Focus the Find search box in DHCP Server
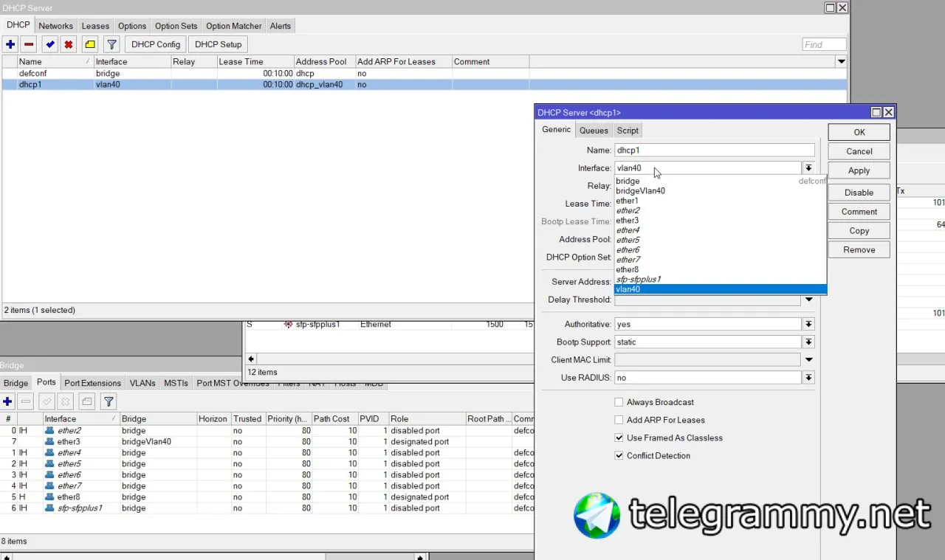The height and width of the screenshot is (560, 945). (824, 45)
